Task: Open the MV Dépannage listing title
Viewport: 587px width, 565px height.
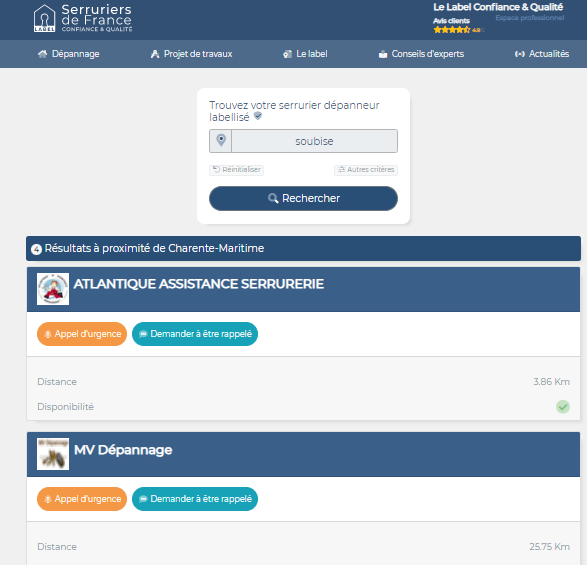Action: pyautogui.click(x=123, y=450)
